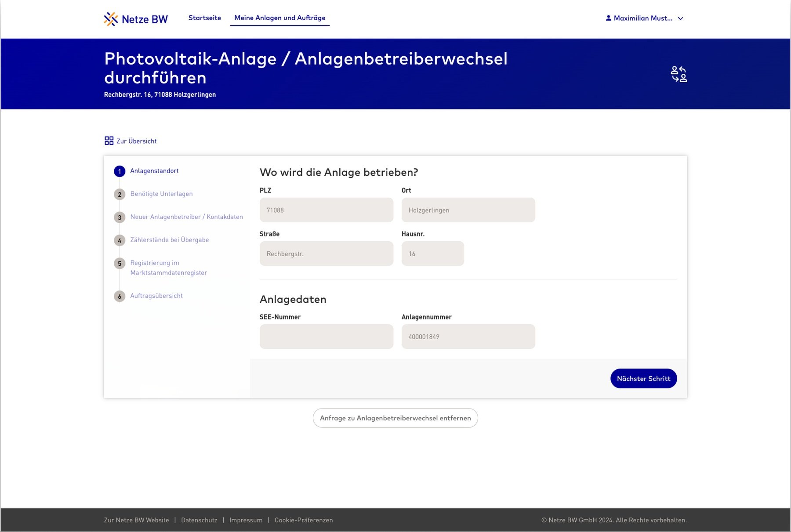The width and height of the screenshot is (791, 532).
Task: Click the Anlagennummer field showing 400001849
Action: pos(468,337)
